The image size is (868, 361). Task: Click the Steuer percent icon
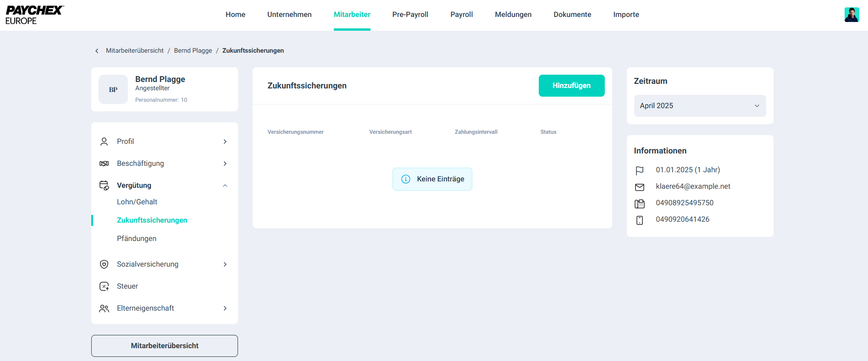[104, 286]
